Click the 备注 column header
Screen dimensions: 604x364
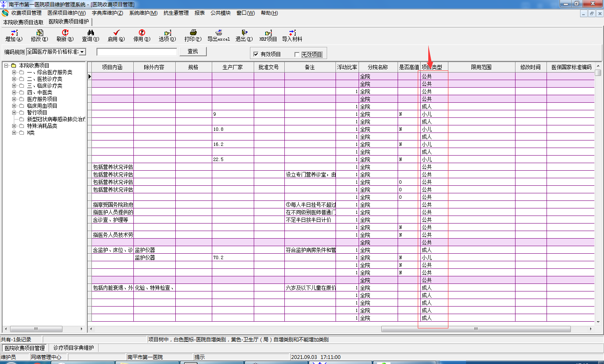(310, 67)
